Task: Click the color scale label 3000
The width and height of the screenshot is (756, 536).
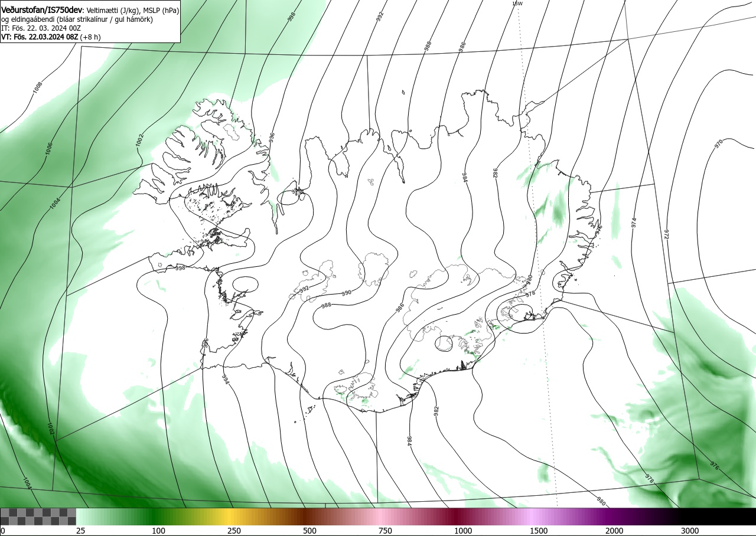Action: [x=690, y=531]
